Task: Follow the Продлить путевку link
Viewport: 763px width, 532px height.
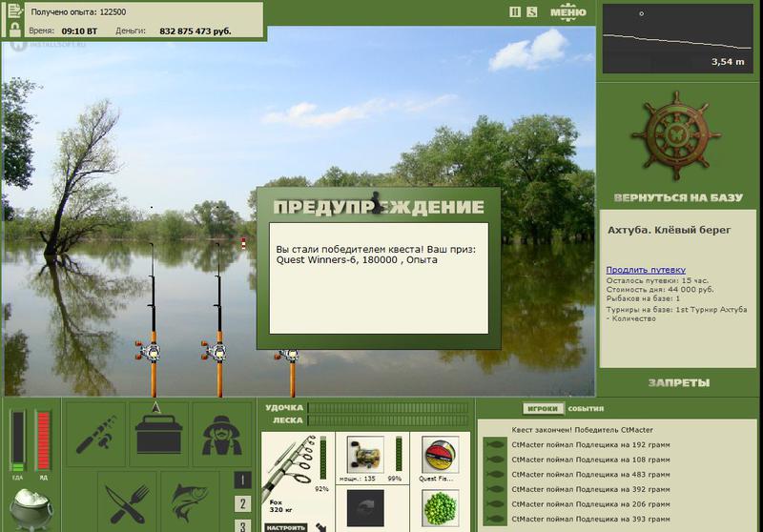Action: (646, 270)
